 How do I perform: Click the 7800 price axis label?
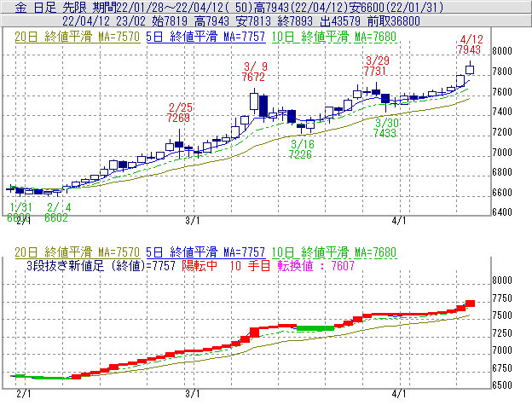502,72
